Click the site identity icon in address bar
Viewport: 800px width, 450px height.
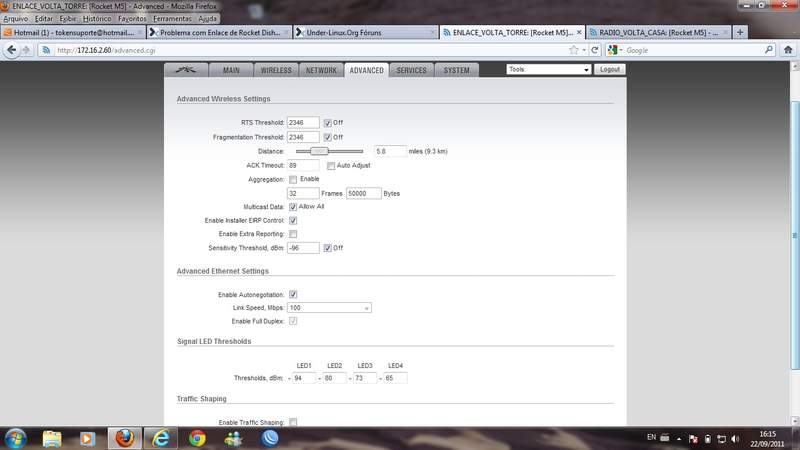point(46,50)
